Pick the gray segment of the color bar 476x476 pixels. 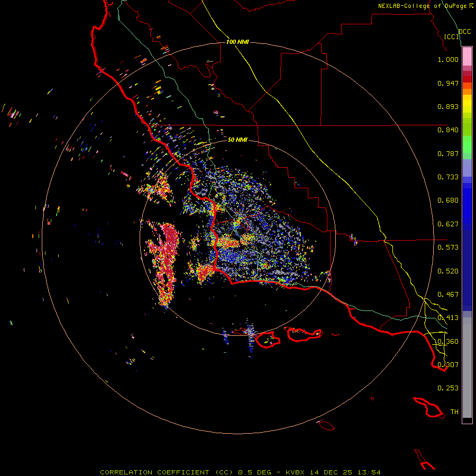[467, 368]
